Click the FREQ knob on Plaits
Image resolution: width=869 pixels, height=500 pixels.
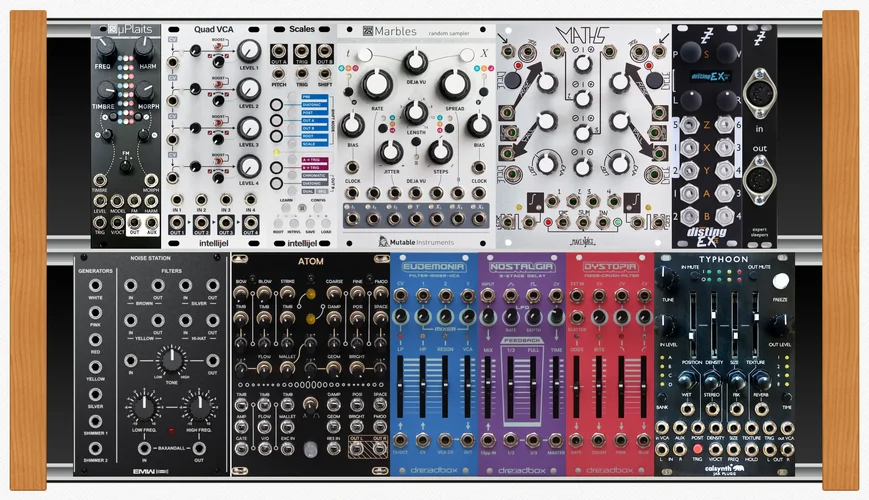pos(104,50)
